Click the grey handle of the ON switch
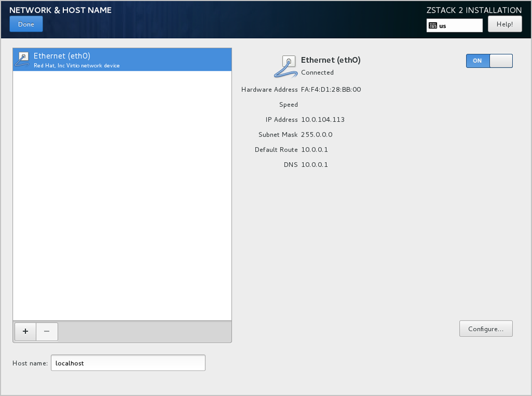 (x=501, y=61)
